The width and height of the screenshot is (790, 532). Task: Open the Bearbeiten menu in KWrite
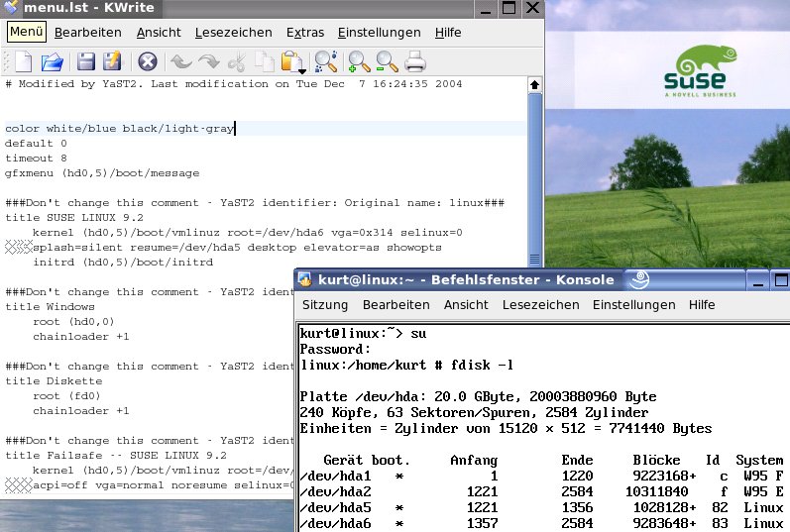point(88,33)
